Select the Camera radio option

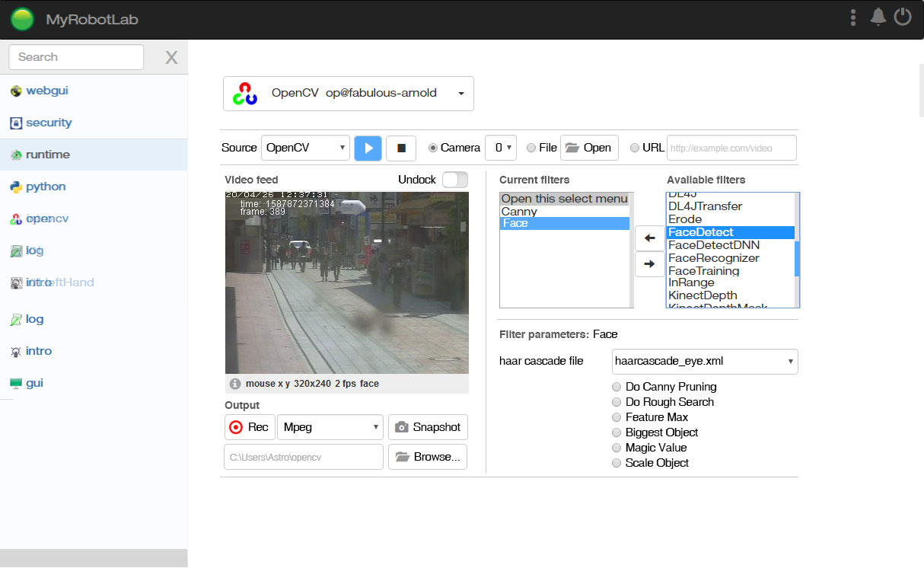433,148
